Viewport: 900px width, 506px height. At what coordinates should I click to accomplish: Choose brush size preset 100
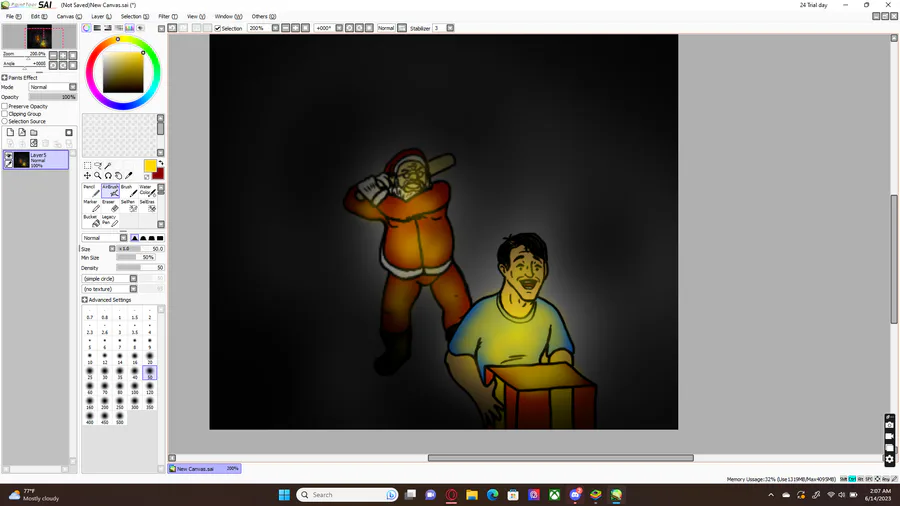click(134, 388)
